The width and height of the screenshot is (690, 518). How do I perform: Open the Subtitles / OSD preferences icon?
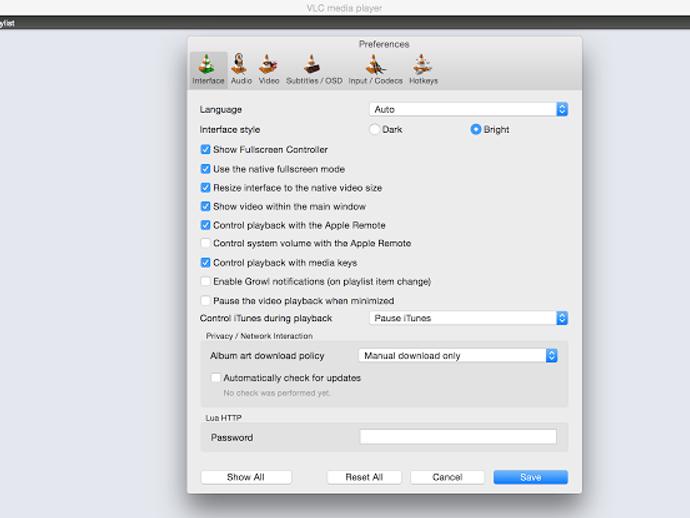click(312, 64)
